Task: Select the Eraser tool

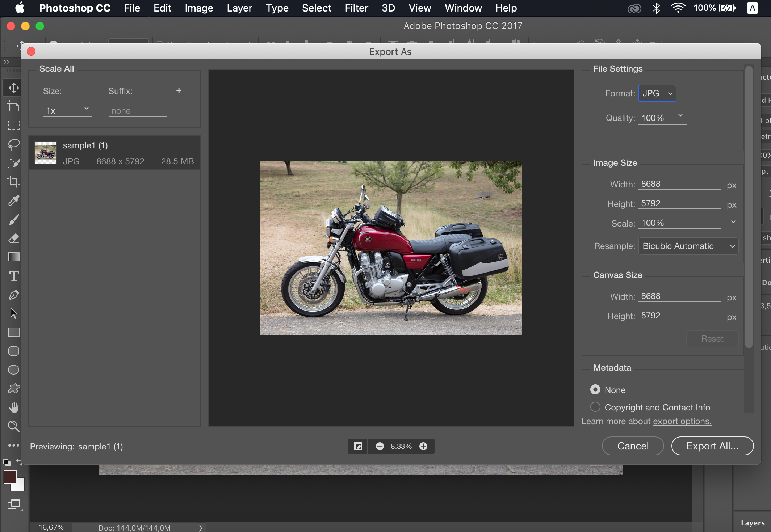Action: [x=13, y=239]
